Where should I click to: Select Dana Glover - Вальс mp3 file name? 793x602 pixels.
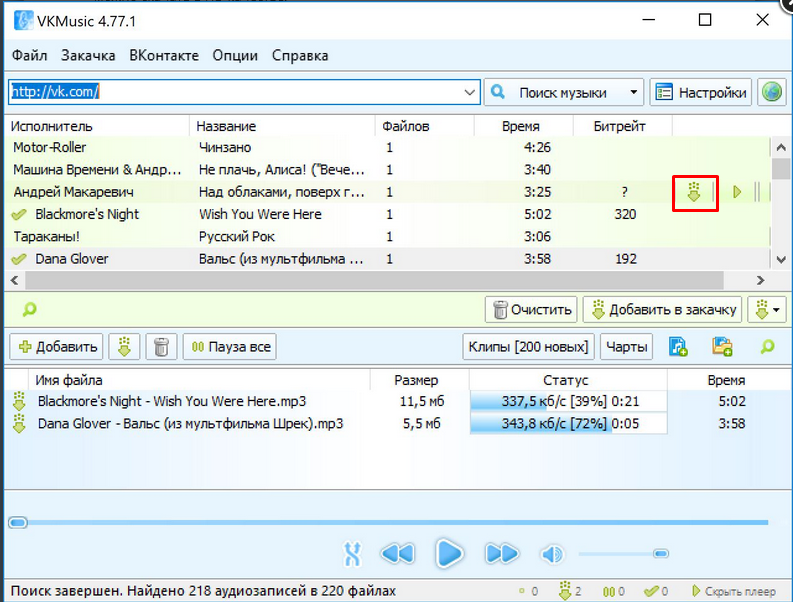click(x=191, y=423)
